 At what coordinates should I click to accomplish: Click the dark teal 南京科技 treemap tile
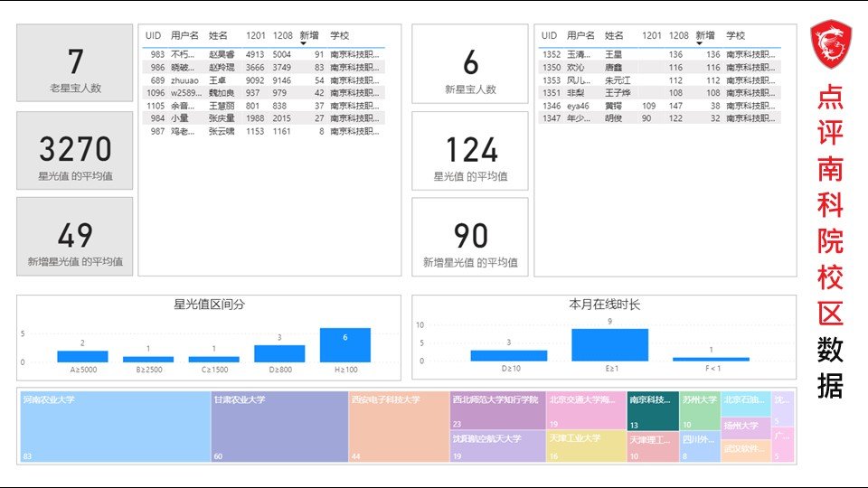[x=653, y=411]
